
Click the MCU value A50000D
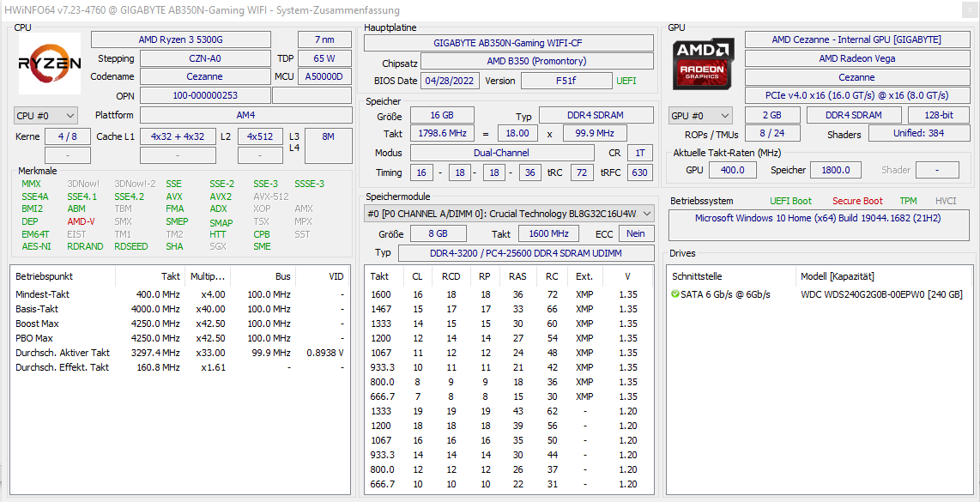pyautogui.click(x=324, y=76)
